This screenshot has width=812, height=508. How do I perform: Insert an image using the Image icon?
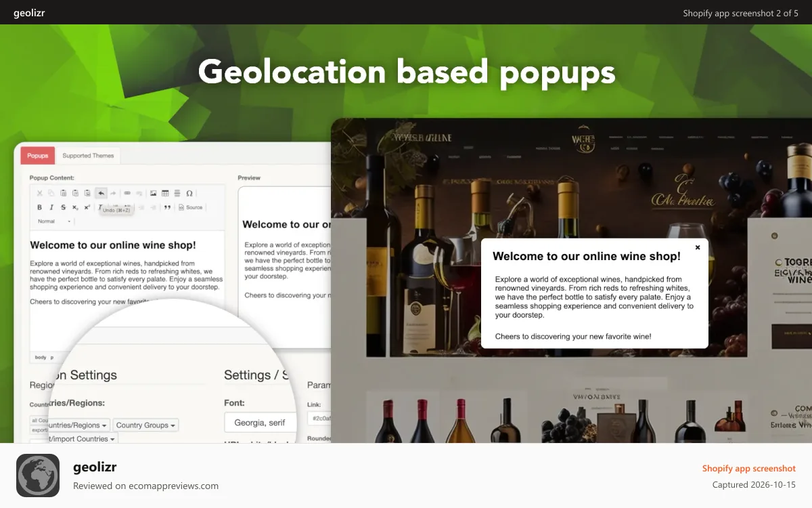[x=154, y=194]
